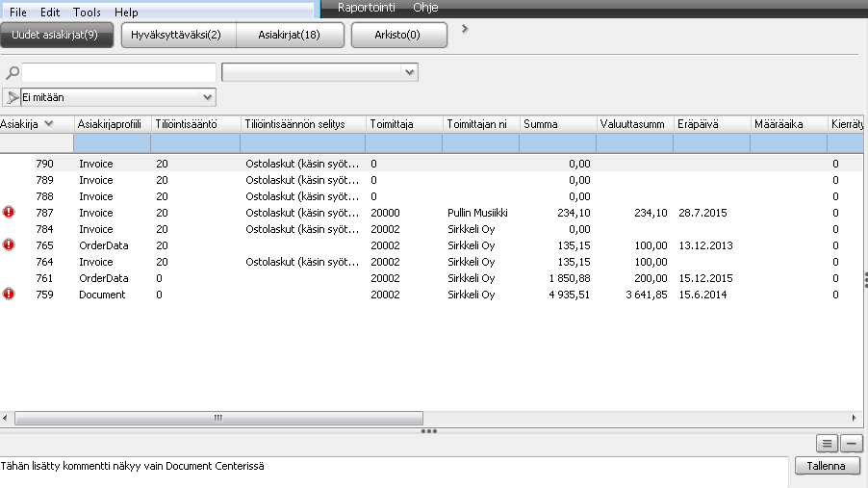Switch to Arkisto(0) tab
The width and height of the screenshot is (868, 488).
(x=398, y=35)
